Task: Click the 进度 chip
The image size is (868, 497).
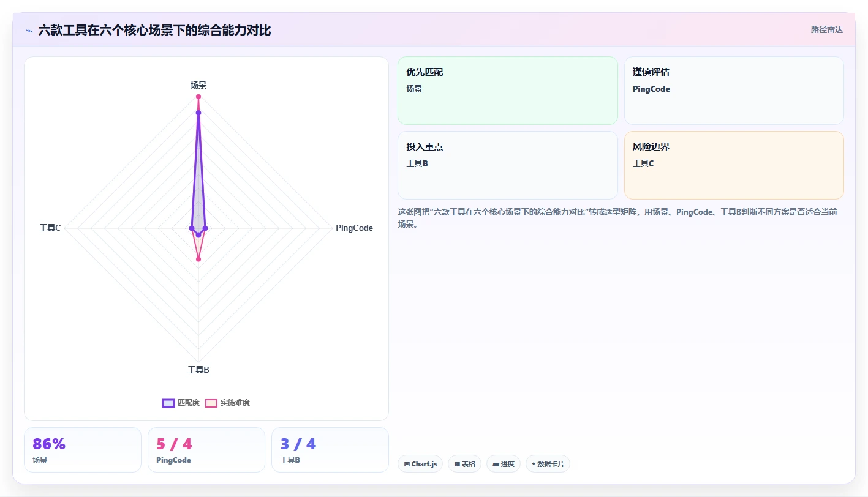Action: coord(504,464)
